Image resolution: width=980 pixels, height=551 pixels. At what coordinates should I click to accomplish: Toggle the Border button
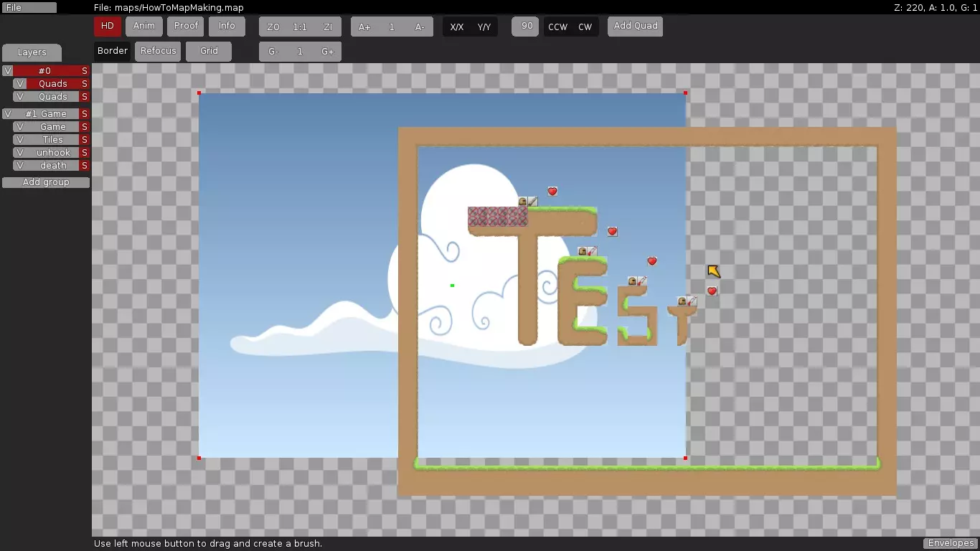(113, 52)
